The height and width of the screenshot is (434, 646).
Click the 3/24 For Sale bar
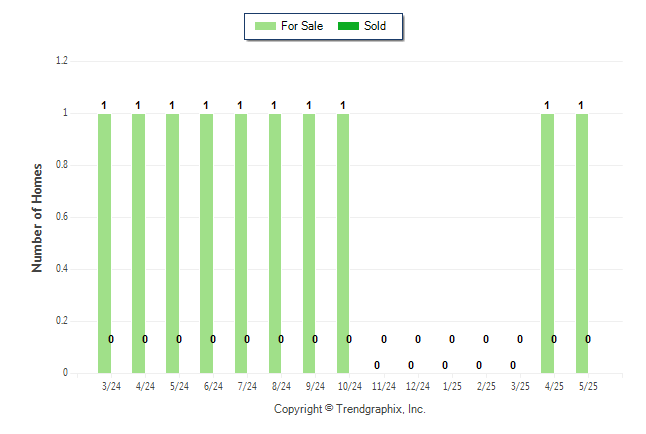click(x=104, y=244)
